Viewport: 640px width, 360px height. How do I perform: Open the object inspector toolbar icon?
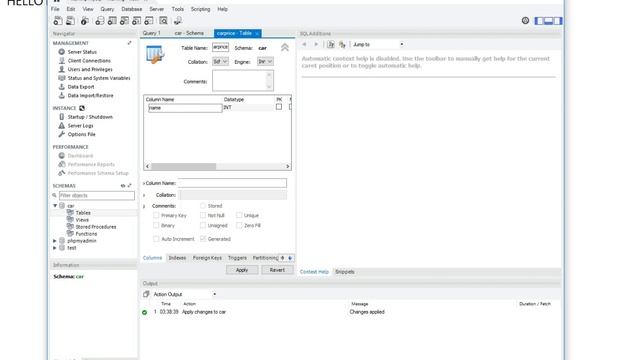84,21
